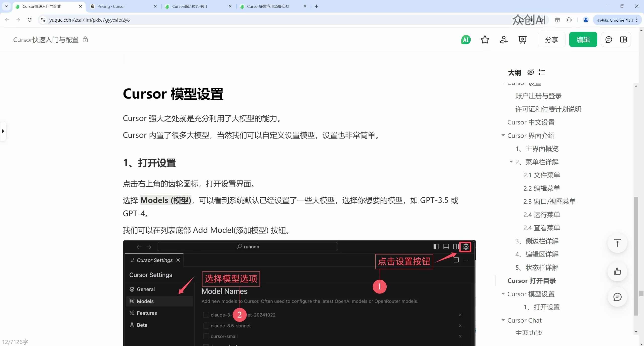
Task: Click the Cursor 模型设置 main heading
Action: (x=173, y=94)
